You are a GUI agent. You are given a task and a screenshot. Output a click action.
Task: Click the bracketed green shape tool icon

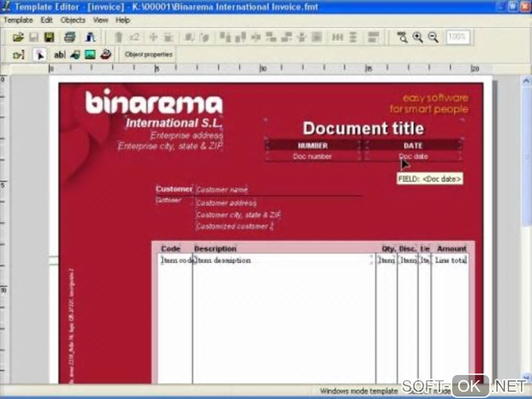coord(18,55)
